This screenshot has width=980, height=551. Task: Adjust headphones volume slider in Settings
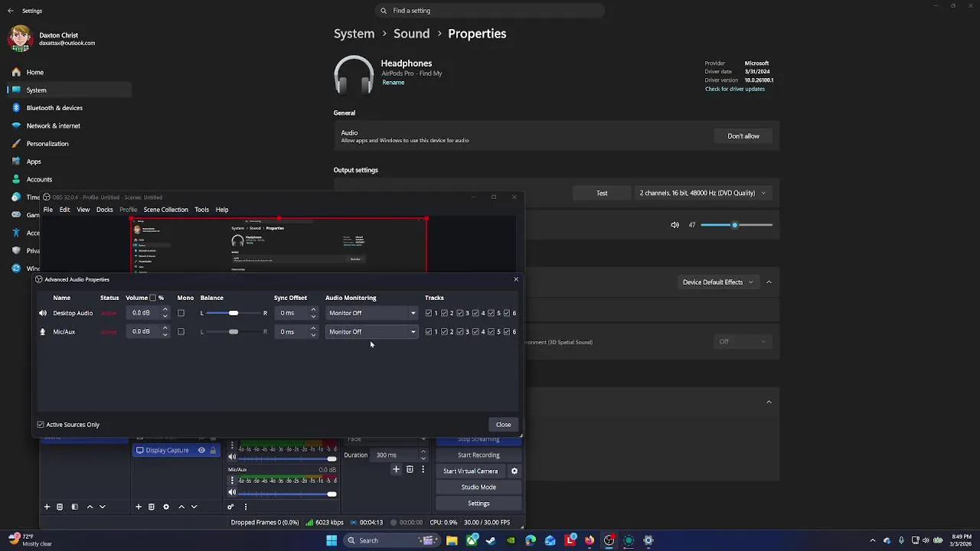736,225
